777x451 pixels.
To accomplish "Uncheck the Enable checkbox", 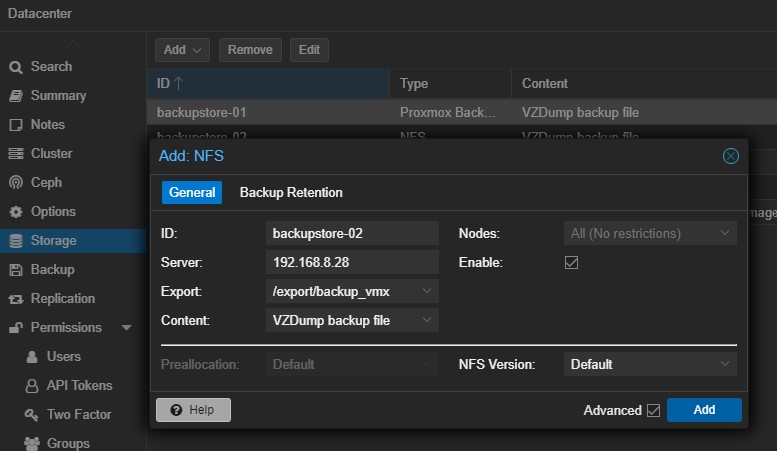I will [x=572, y=263].
